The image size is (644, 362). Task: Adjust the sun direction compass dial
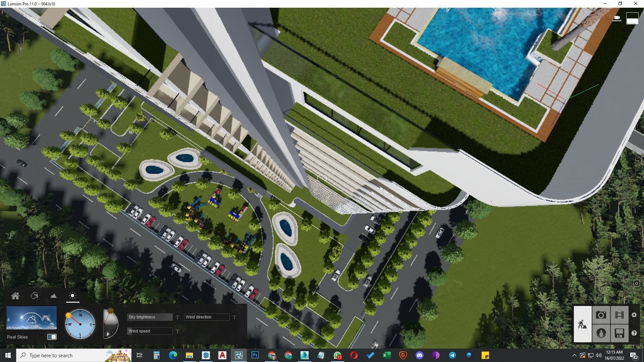pos(80,324)
